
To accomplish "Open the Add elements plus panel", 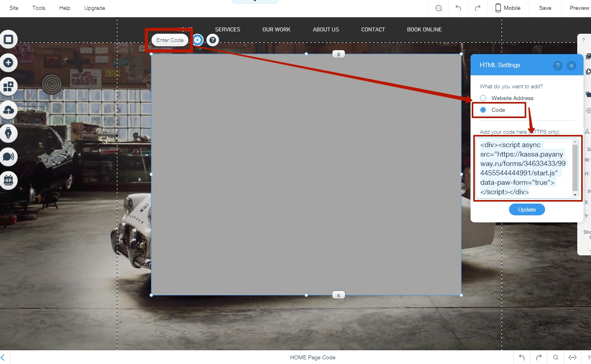I will click(x=8, y=63).
